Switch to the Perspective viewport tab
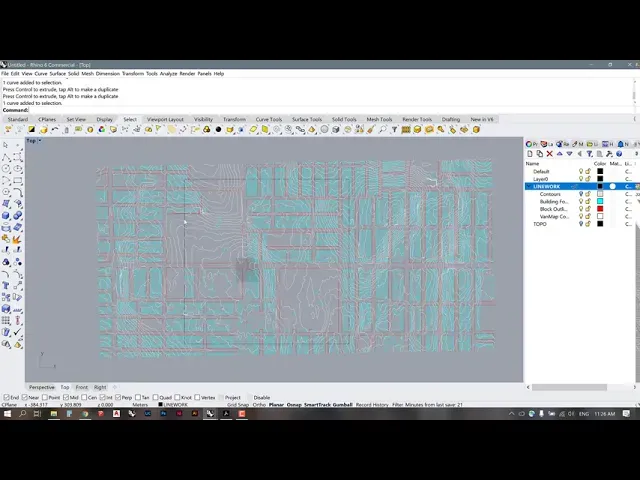This screenshot has height=480, width=640. (42, 387)
